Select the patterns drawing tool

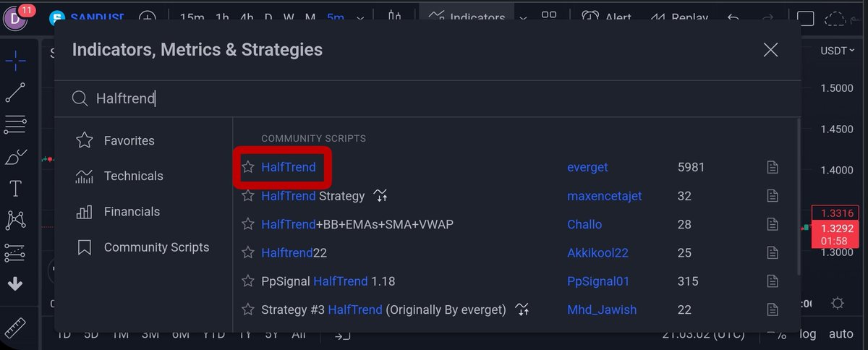pyautogui.click(x=15, y=220)
